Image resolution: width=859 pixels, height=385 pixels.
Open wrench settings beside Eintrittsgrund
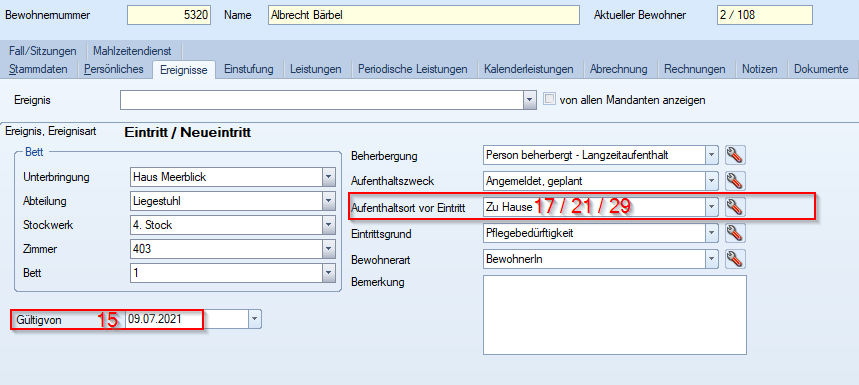coord(735,233)
